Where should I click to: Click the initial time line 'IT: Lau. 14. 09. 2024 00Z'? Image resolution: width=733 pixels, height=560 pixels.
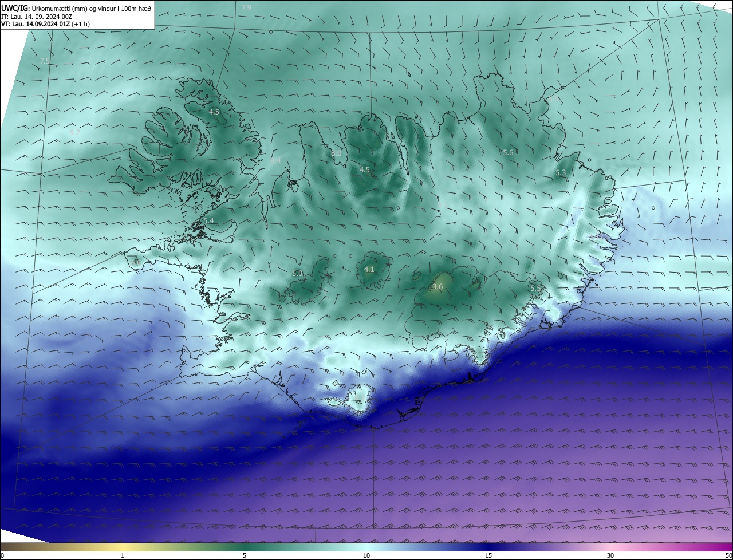(37, 17)
